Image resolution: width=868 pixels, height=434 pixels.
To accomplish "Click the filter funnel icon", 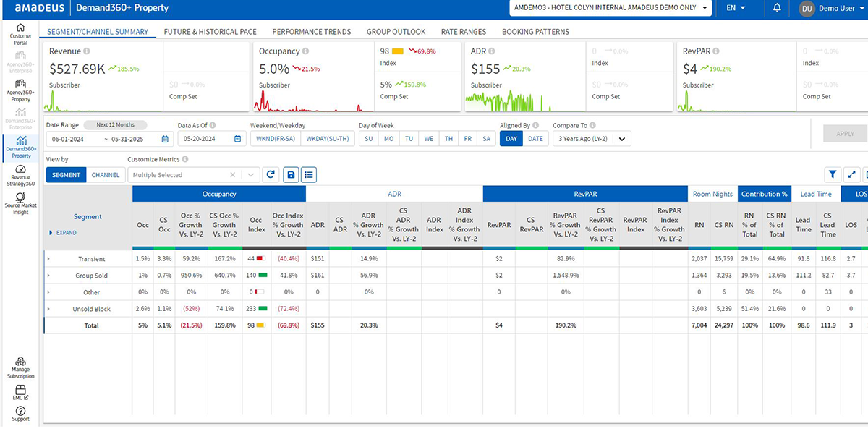I will click(833, 174).
